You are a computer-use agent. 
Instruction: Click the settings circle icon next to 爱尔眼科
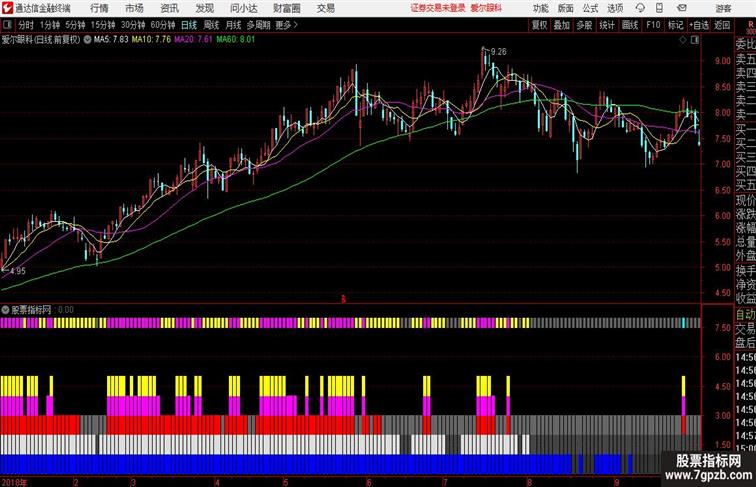[87, 40]
